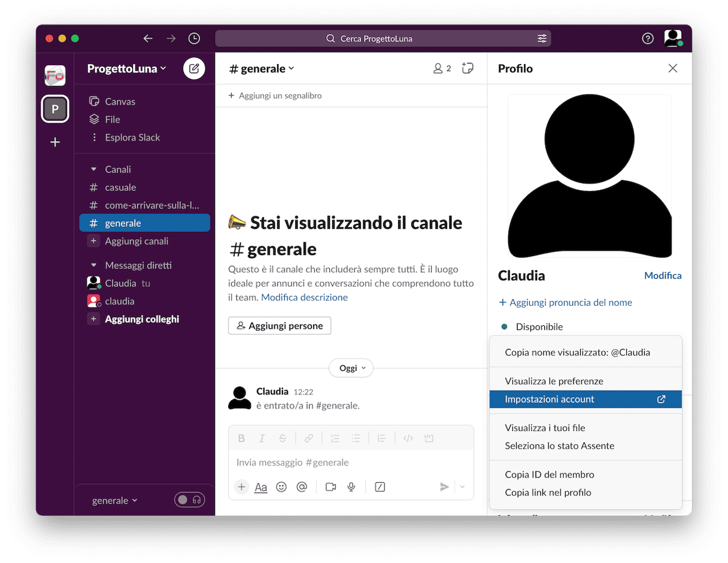728x563 pixels.
Task: Click the Cerca ProgettoLuna search field
Action: tap(383, 38)
